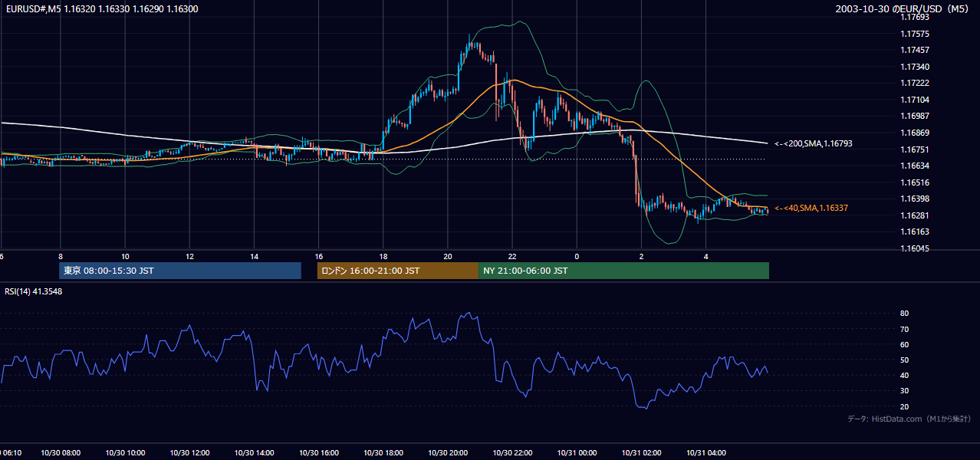980x460 pixels.
Task: Click hour tick 14 under price chart
Action: coord(254,257)
